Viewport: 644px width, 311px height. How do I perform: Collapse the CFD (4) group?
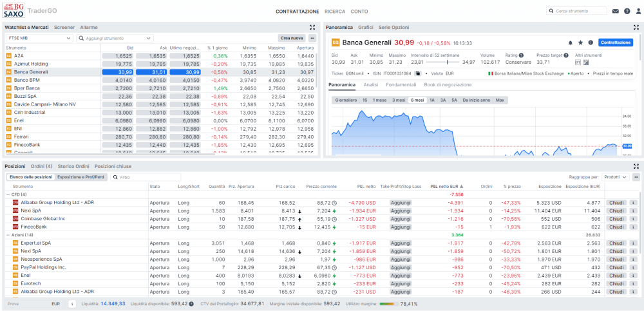click(x=8, y=194)
